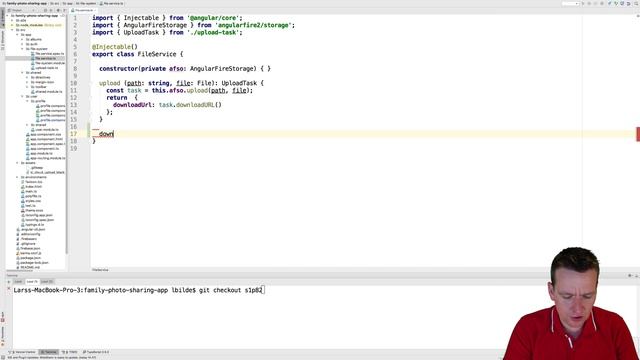Screen dimensions: 640x360
Task: Select README.md in project tree
Action: tap(27, 267)
